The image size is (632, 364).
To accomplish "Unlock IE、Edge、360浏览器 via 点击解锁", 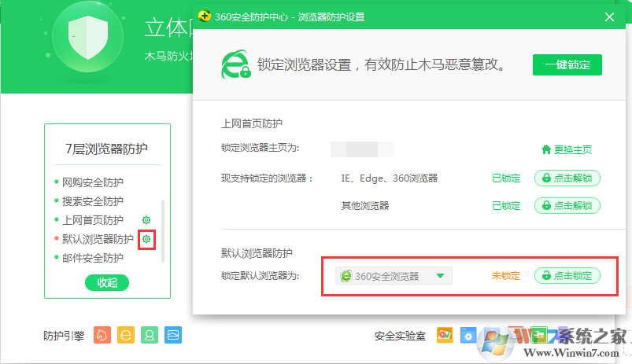I will tap(567, 178).
